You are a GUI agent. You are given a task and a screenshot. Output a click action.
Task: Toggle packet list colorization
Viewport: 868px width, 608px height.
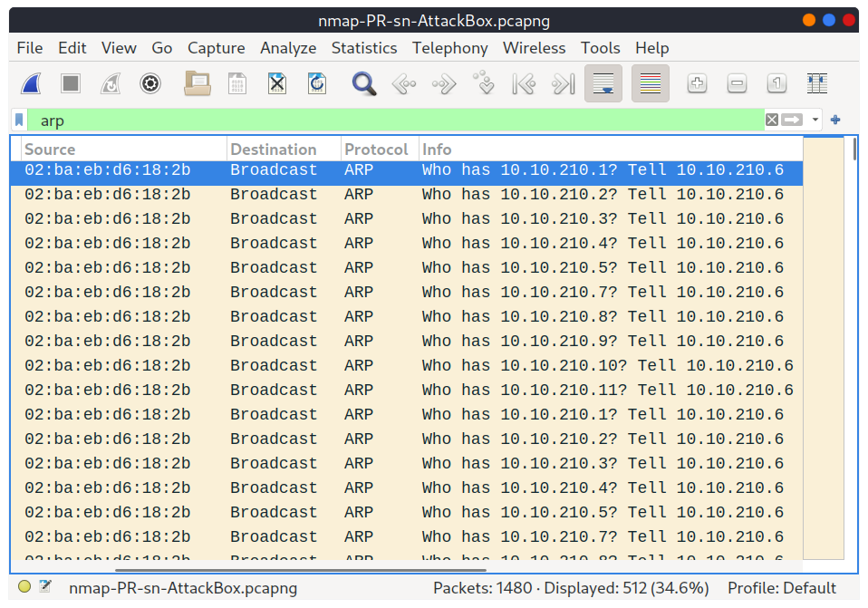(x=651, y=84)
